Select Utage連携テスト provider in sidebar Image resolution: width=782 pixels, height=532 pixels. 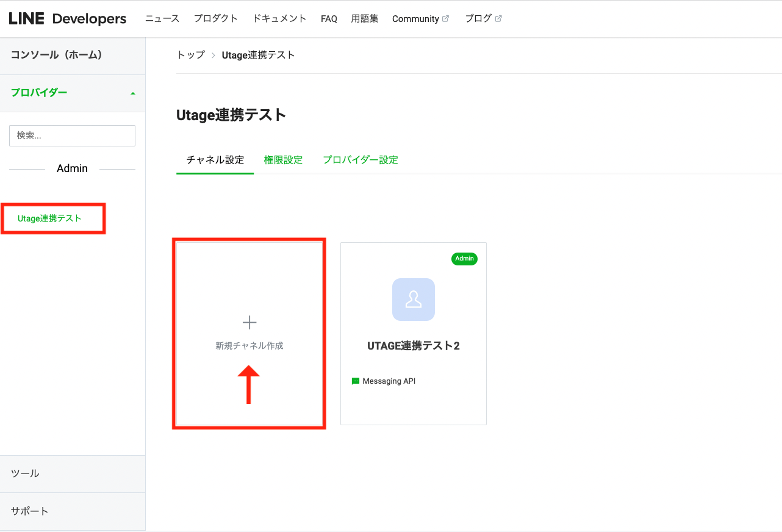tap(49, 218)
